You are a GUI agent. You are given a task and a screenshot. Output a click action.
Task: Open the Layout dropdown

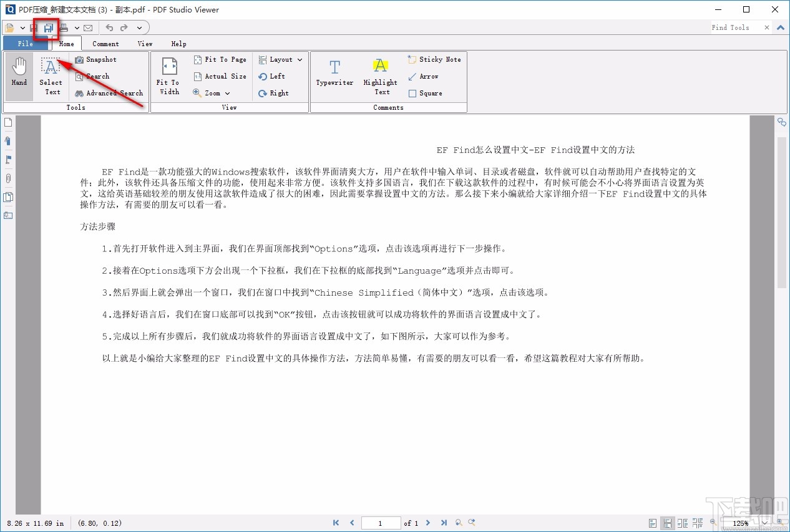(x=280, y=59)
